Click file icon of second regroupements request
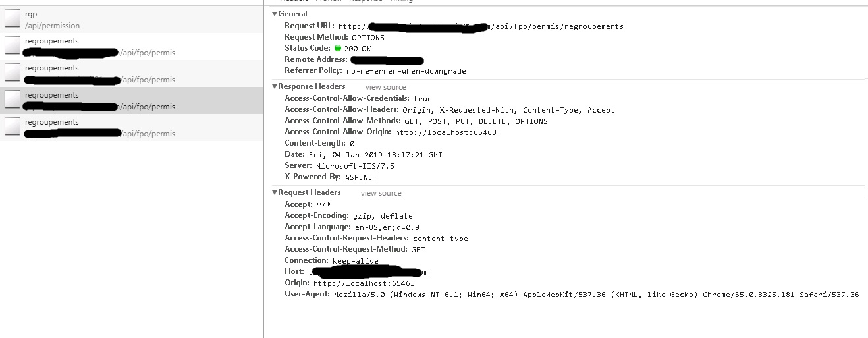The width and height of the screenshot is (868, 338). coord(12,73)
